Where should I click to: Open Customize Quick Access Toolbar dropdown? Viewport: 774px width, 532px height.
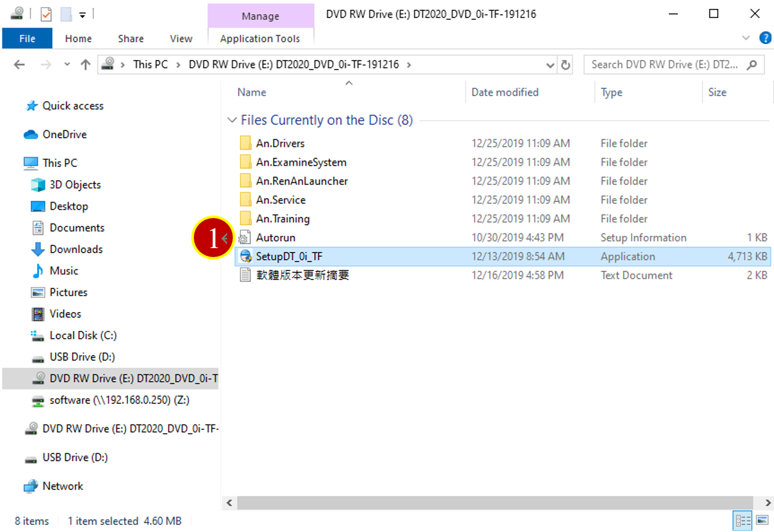83,14
